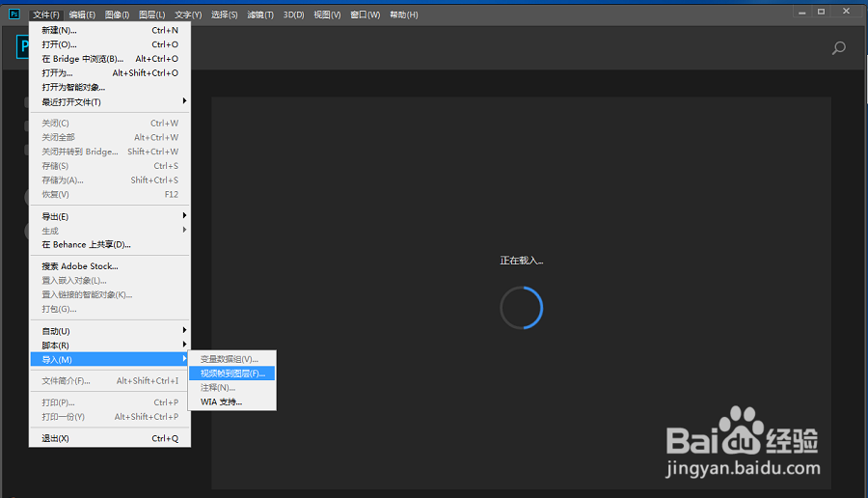
Task: Open the 文件(F) menu
Action: pyautogui.click(x=46, y=14)
